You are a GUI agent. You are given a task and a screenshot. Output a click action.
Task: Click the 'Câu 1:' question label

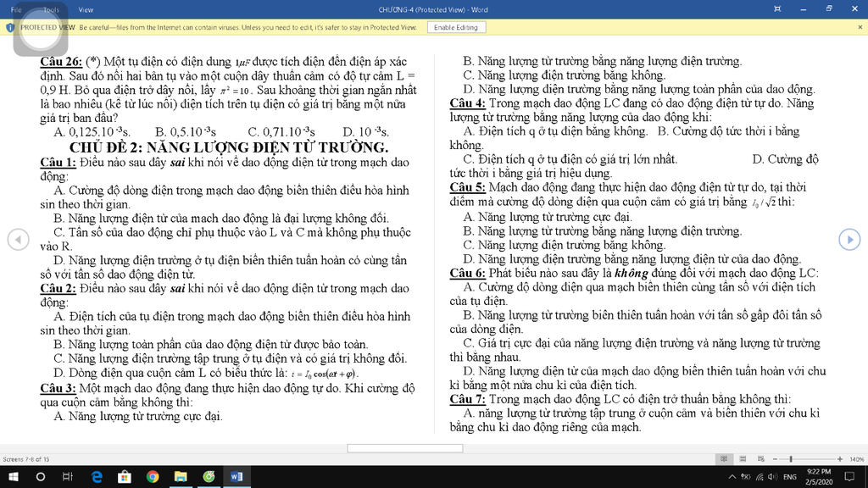tap(58, 163)
